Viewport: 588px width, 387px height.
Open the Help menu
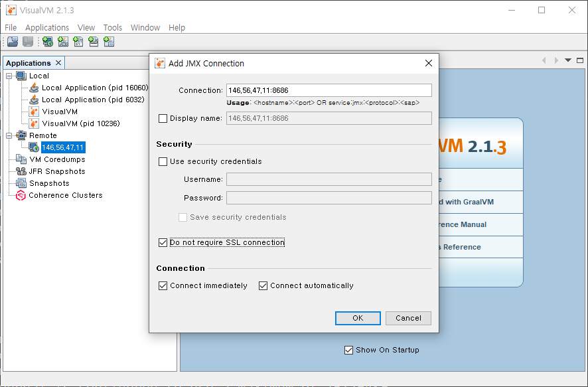pyautogui.click(x=177, y=28)
